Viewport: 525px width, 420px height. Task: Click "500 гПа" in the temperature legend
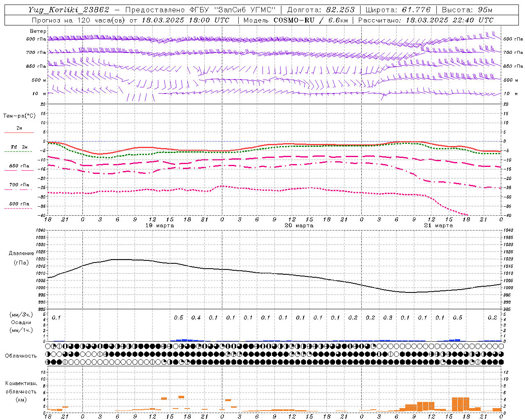[19, 204]
